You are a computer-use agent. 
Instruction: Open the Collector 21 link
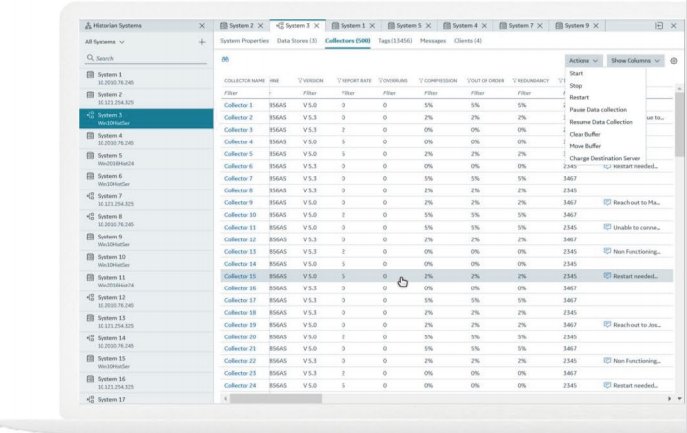[240, 348]
